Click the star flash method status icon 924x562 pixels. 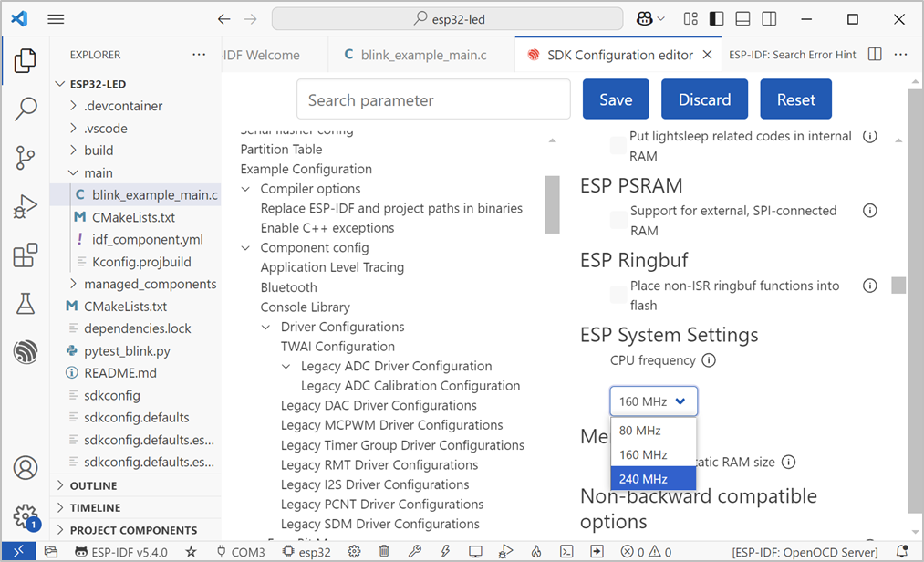pyautogui.click(x=191, y=552)
